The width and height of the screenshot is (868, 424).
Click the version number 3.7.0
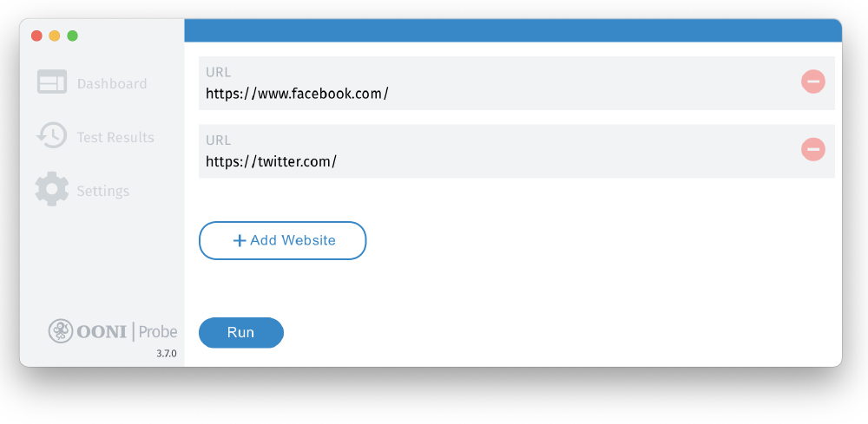(x=166, y=354)
